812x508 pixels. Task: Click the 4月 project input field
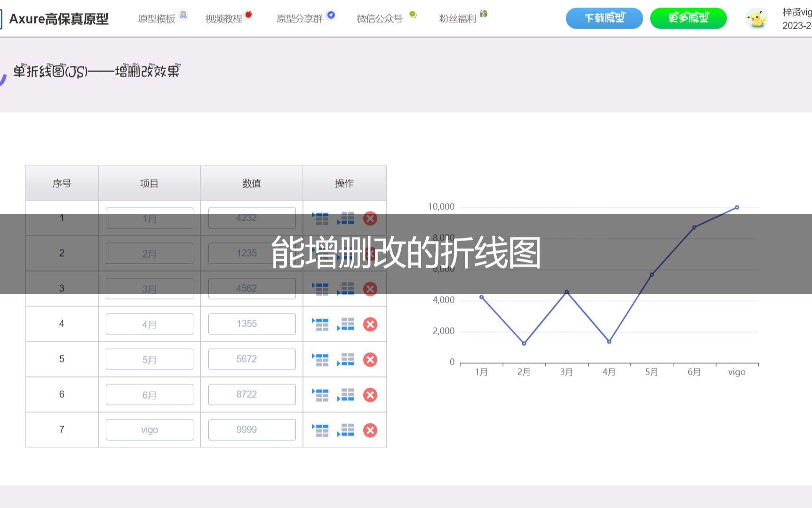click(149, 324)
